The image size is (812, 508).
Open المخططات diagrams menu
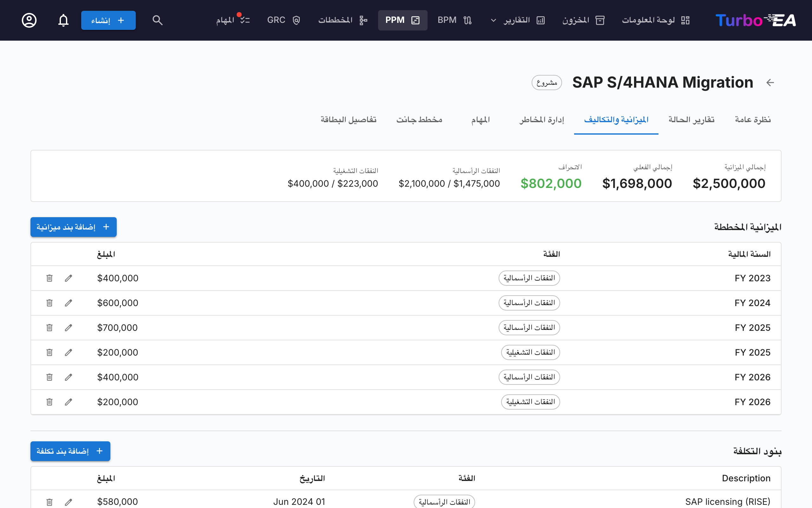[343, 20]
